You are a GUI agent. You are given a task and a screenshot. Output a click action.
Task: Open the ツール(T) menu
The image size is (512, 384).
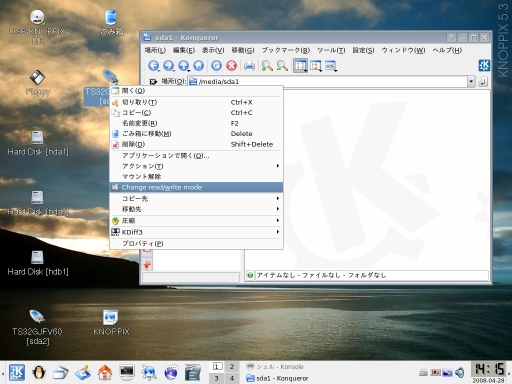coord(331,50)
